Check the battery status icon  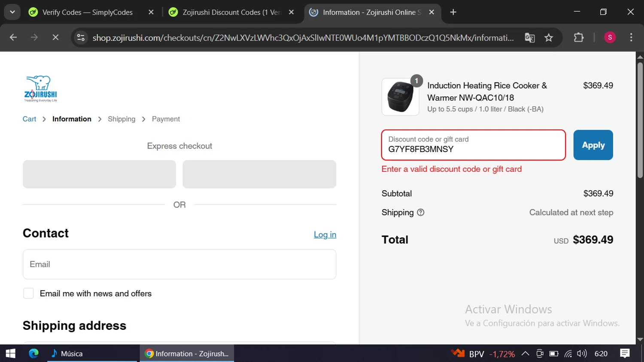pos(554,353)
